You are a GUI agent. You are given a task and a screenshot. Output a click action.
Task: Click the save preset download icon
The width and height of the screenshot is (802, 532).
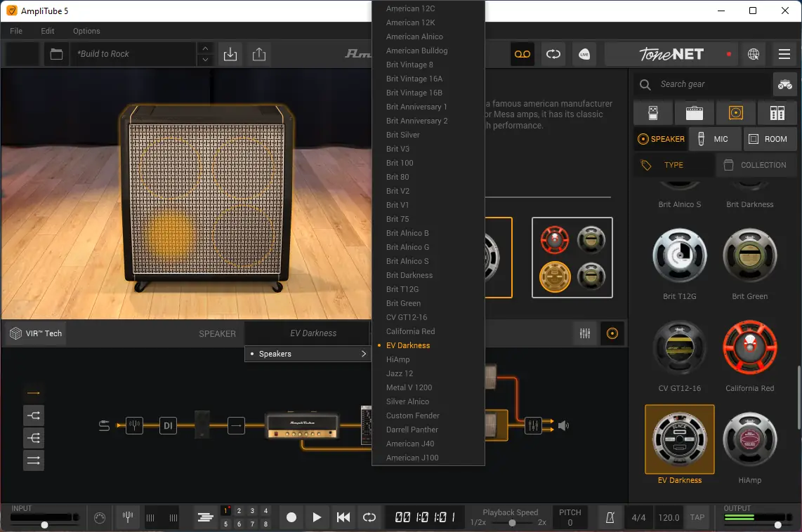[230, 54]
